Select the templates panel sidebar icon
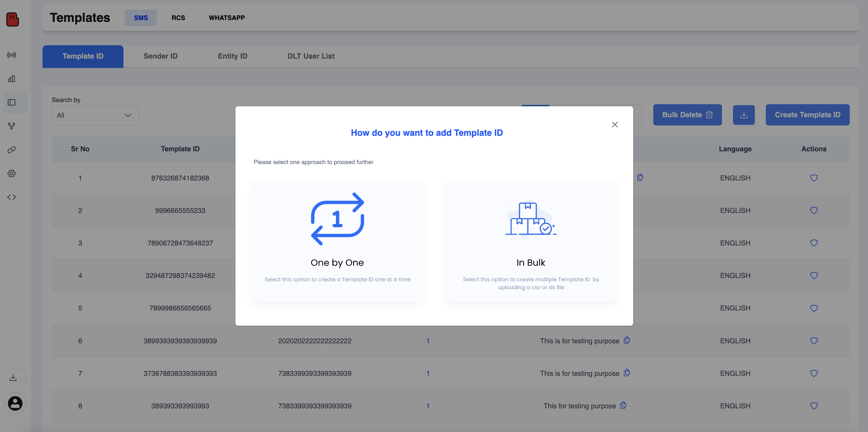 click(x=12, y=102)
